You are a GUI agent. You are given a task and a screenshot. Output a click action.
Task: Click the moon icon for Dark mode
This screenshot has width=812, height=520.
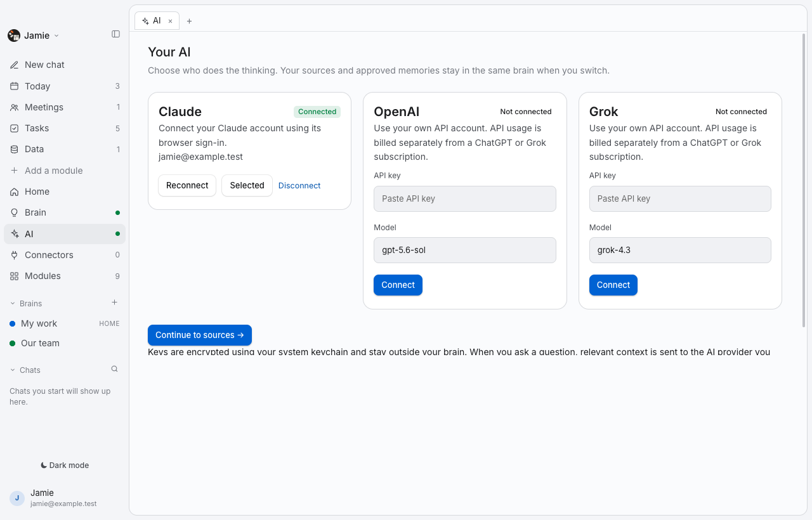tap(44, 465)
